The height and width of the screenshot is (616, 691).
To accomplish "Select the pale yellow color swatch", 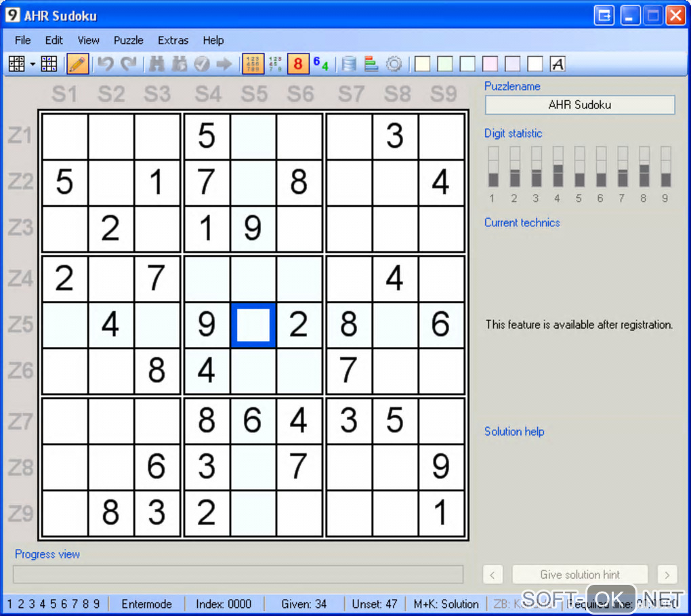I will point(422,64).
